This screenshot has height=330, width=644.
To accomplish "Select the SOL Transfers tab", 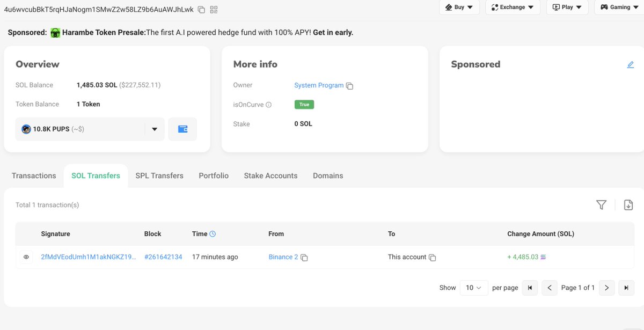I will point(96,175).
